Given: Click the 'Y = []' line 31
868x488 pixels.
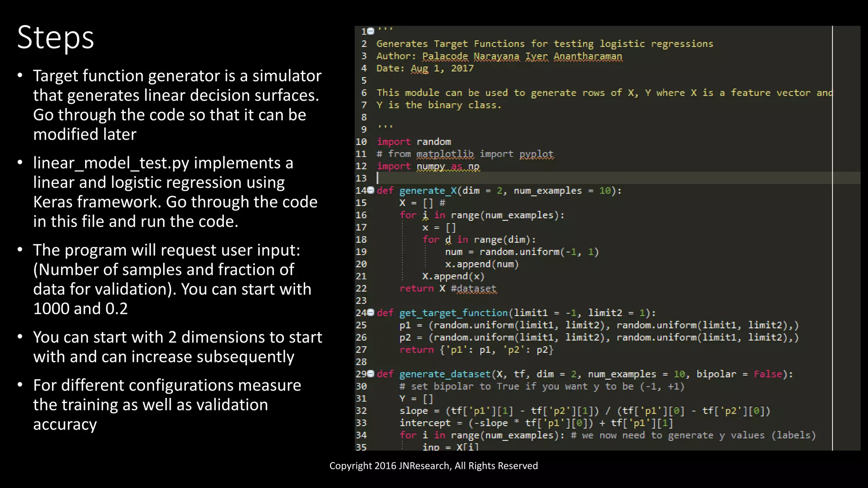Looking at the screenshot, I should click(416, 399).
